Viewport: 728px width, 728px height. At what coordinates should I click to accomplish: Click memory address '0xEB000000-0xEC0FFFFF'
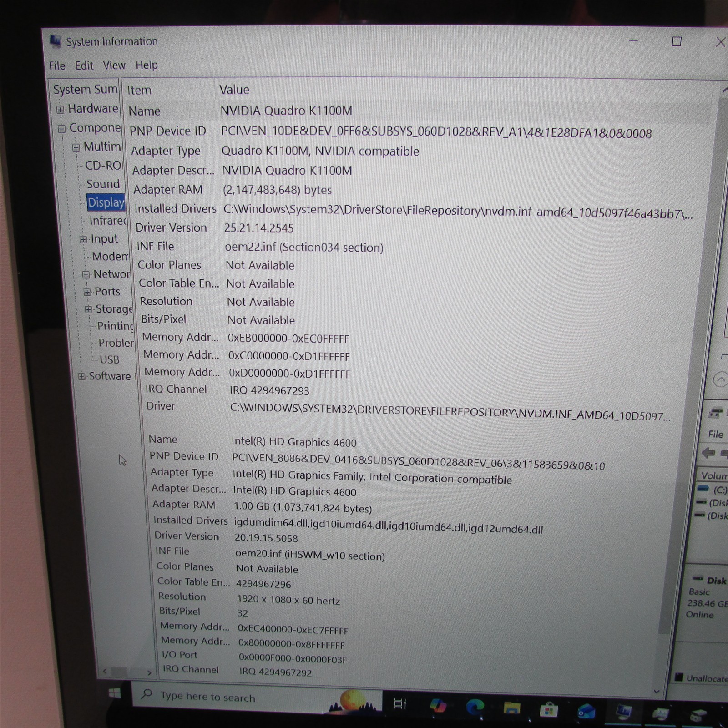(x=288, y=339)
